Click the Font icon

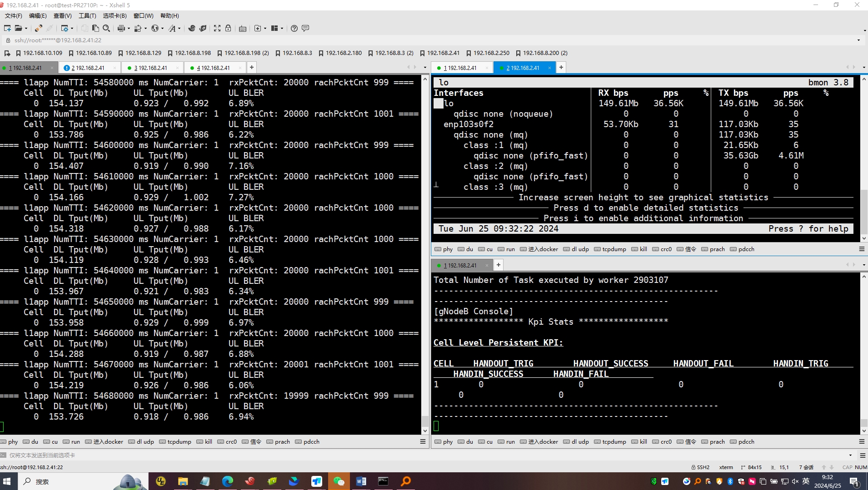[x=172, y=28]
